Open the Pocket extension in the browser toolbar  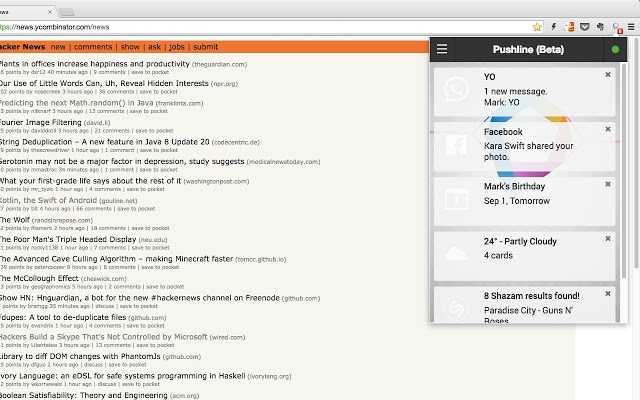coord(584,27)
